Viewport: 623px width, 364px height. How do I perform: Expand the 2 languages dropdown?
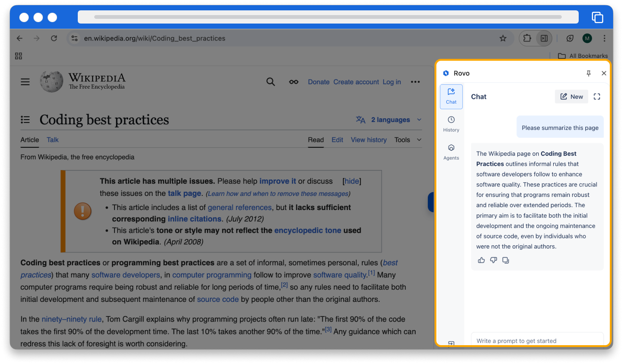tap(389, 120)
